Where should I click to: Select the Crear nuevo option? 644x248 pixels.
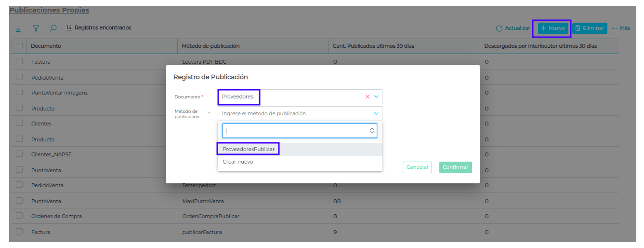238,162
